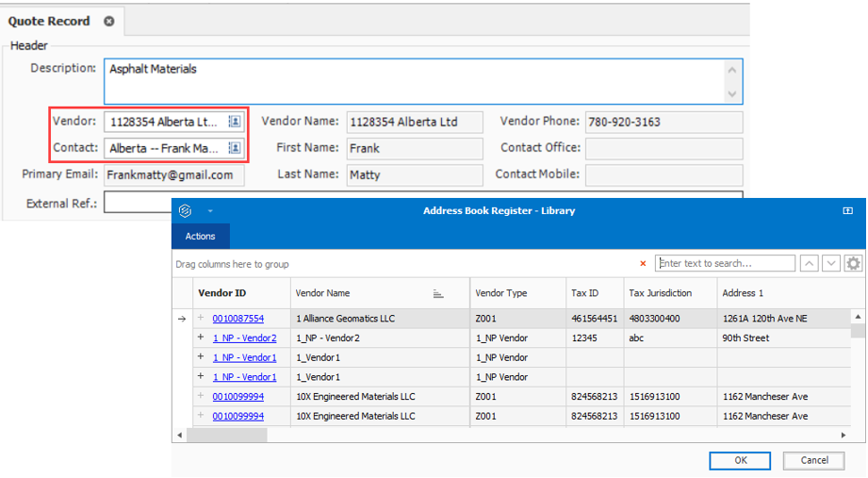Close the Quote Record tab

pyautogui.click(x=109, y=21)
